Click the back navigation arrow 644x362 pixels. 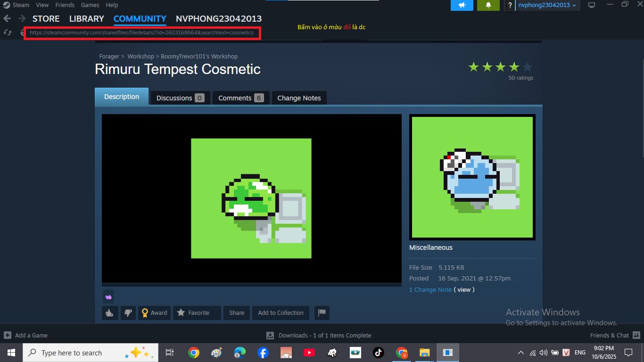pos(7,19)
